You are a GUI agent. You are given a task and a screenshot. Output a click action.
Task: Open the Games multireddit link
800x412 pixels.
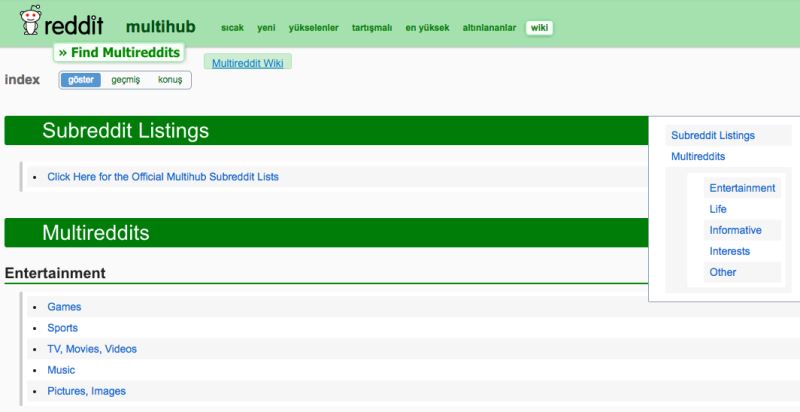tap(64, 307)
